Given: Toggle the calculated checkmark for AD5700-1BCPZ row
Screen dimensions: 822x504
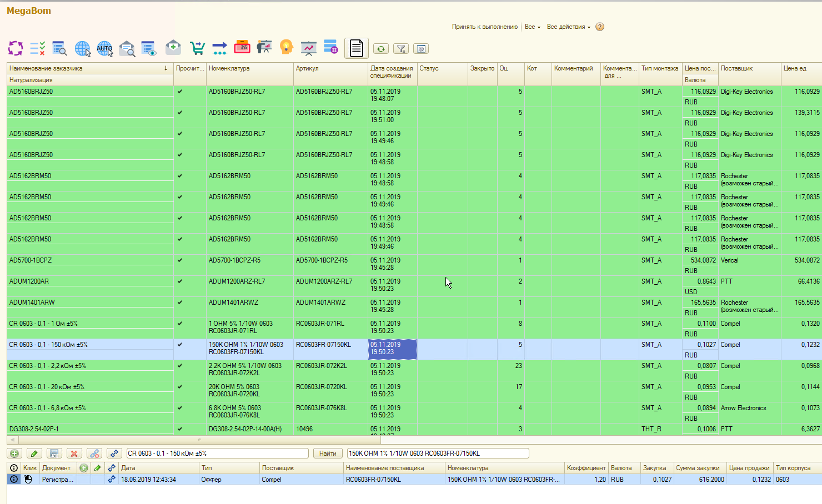Looking at the screenshot, I should point(179,260).
